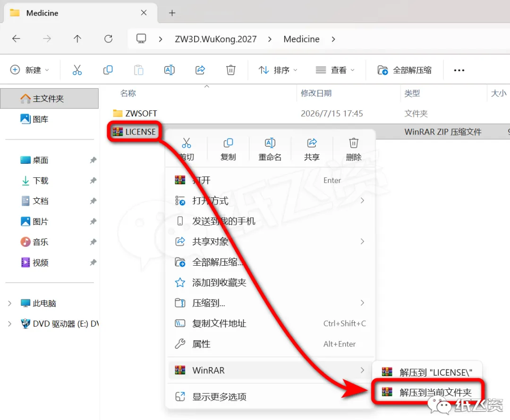Click Medicine breadcrumb in address bar
The image size is (510, 420).
(301, 39)
